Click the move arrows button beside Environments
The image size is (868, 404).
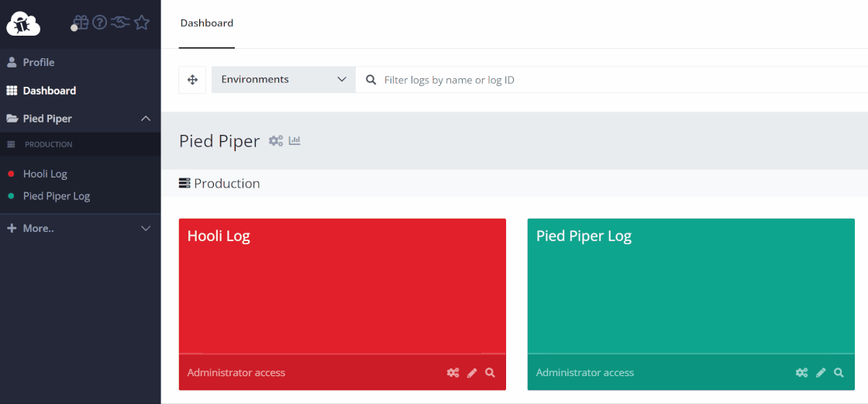coord(193,80)
